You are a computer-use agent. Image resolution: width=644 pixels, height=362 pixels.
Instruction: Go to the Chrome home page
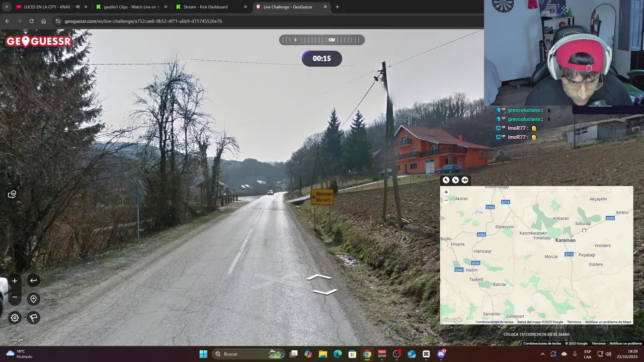tap(44, 21)
